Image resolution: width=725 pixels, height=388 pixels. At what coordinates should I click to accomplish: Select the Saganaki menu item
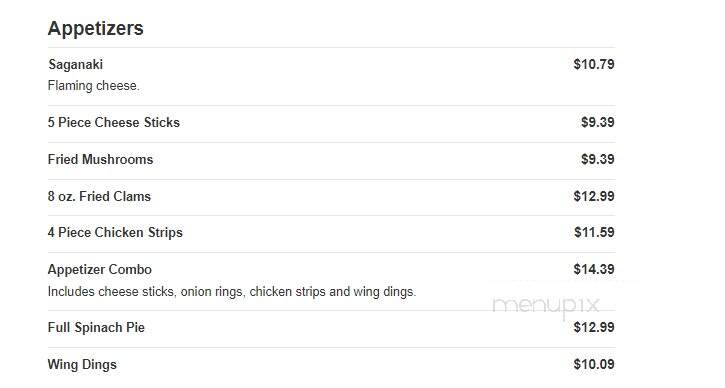[x=75, y=64]
